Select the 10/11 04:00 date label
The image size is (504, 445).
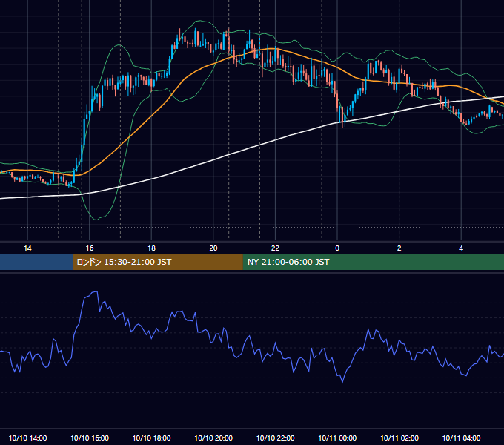coord(461,438)
